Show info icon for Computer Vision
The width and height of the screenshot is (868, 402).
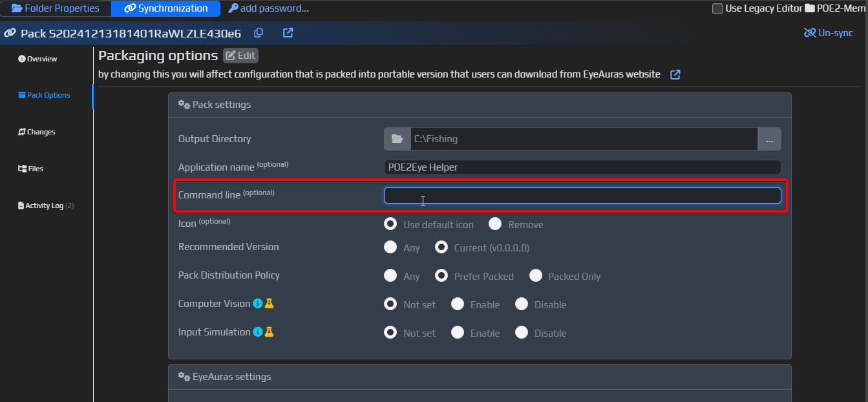coord(257,304)
